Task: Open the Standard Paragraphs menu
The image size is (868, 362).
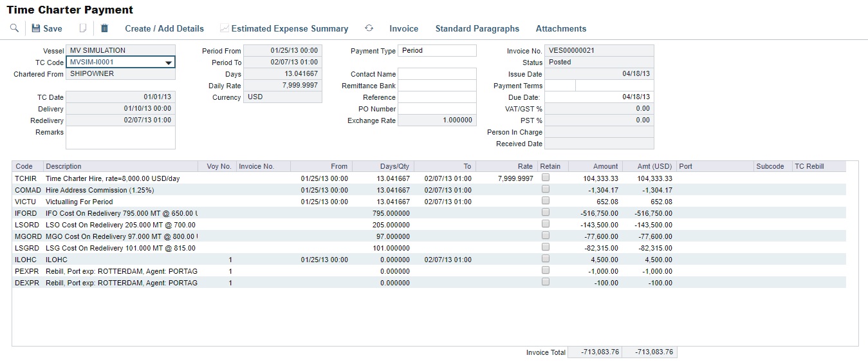Action: point(477,28)
